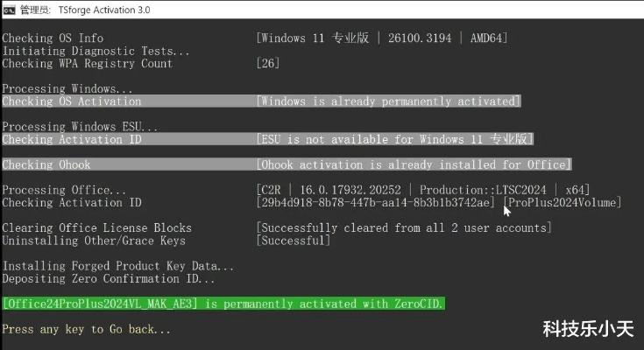Screen dimensions: 644x350
Task: Click the Windows 11 build info line
Action: pos(382,38)
